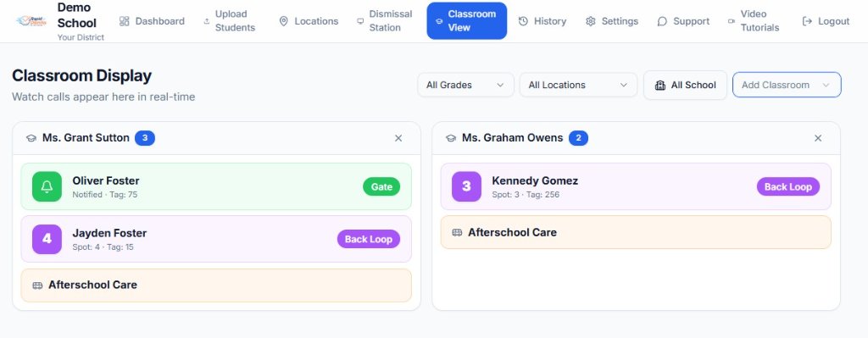Open the Upload Students page

click(229, 21)
